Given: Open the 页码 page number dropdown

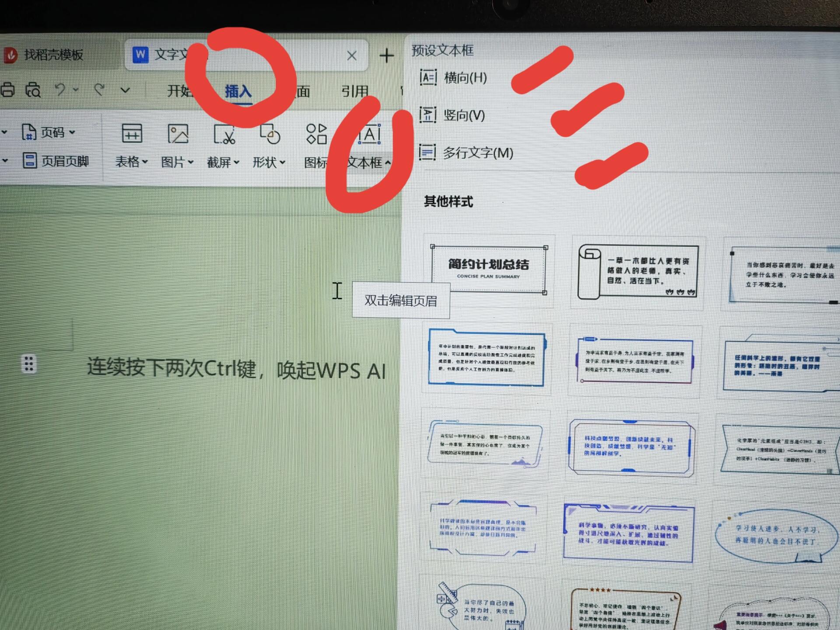Looking at the screenshot, I should pyautogui.click(x=49, y=132).
